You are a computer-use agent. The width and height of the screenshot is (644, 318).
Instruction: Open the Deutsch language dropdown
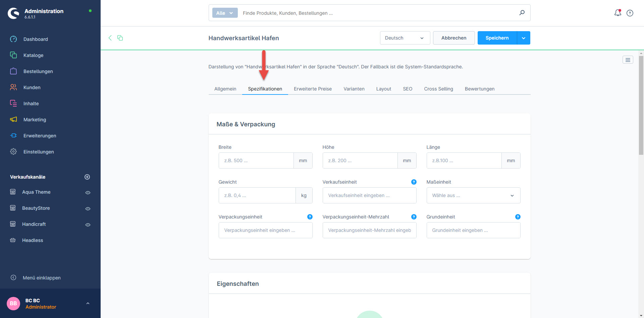pos(405,38)
